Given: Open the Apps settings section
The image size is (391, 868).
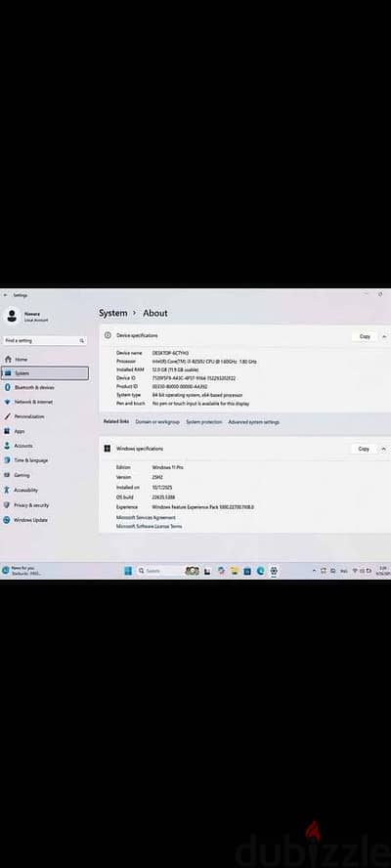Looking at the screenshot, I should coord(20,431).
